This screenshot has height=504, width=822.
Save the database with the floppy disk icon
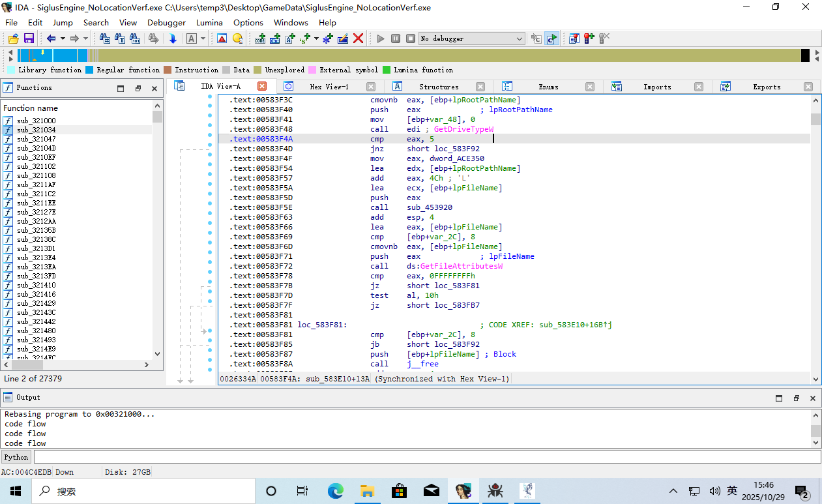(x=29, y=38)
